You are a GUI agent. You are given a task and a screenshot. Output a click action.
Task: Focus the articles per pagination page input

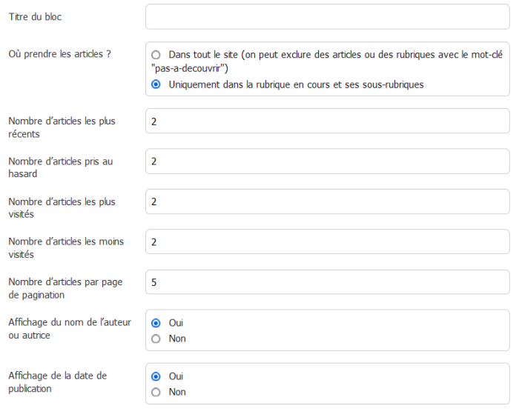point(327,281)
